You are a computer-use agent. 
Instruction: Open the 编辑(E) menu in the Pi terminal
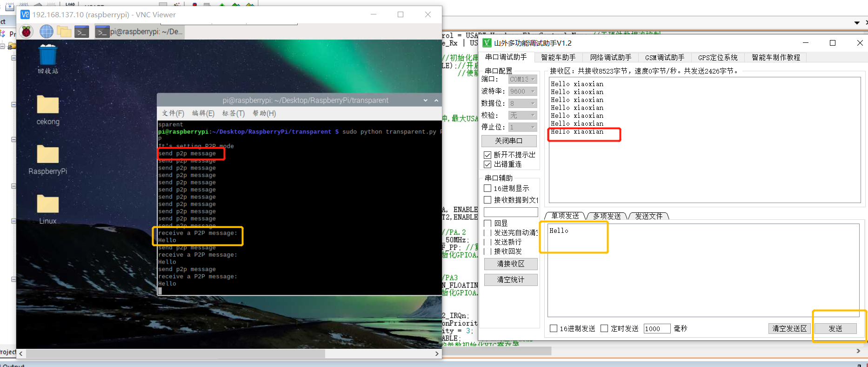point(203,113)
